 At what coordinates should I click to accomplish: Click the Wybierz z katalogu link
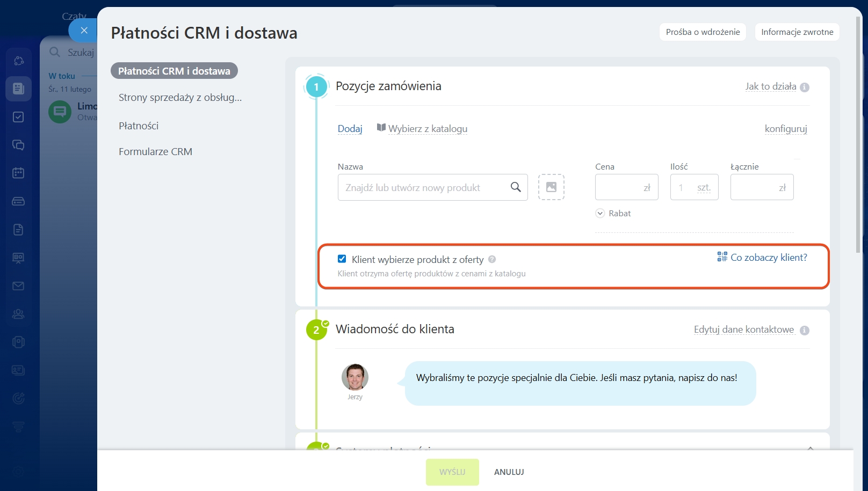coord(428,129)
